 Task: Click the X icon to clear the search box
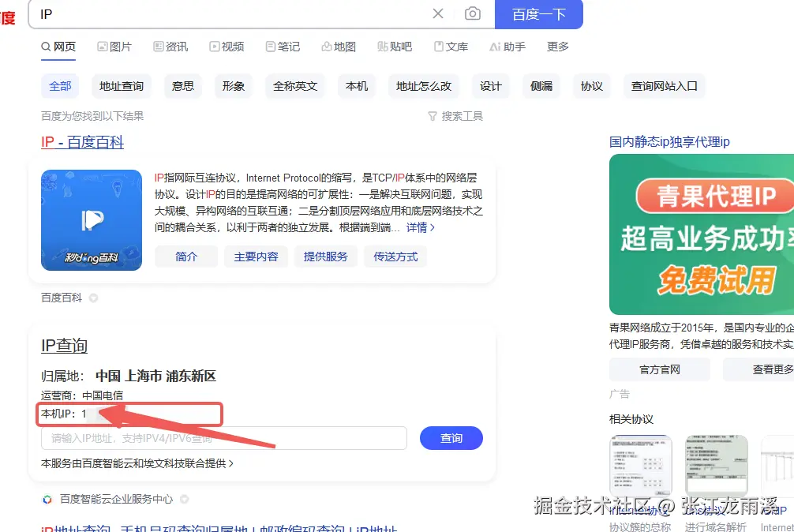(438, 14)
